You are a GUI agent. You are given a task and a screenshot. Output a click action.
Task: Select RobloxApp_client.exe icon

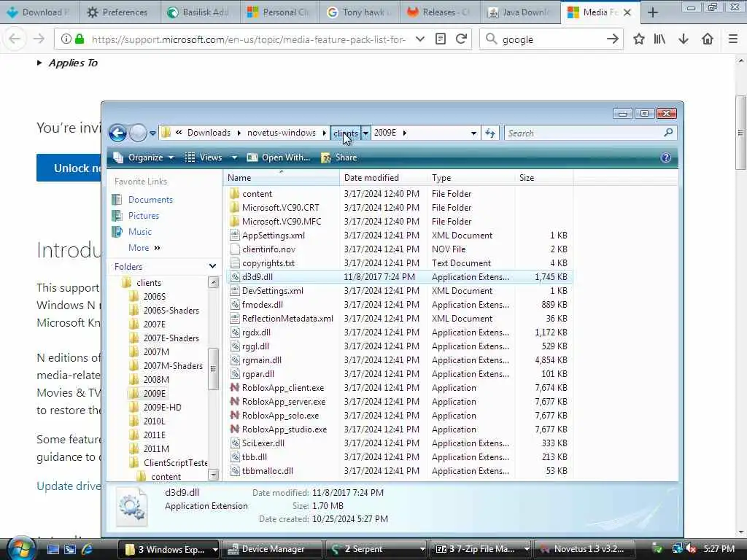click(x=234, y=388)
